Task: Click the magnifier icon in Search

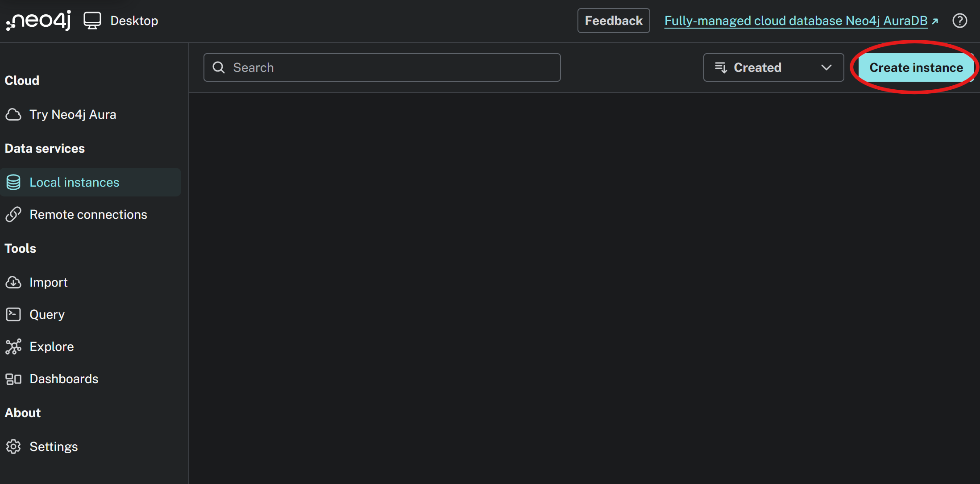Action: [219, 67]
